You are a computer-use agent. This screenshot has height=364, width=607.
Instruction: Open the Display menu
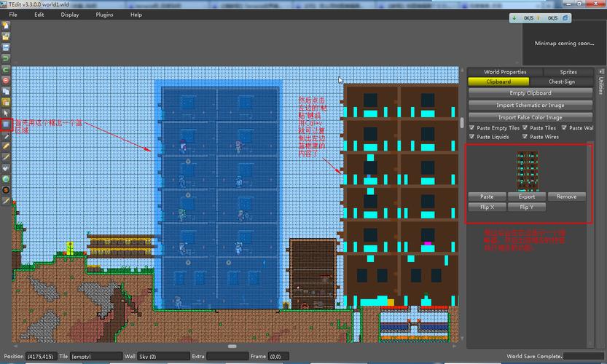tap(70, 15)
